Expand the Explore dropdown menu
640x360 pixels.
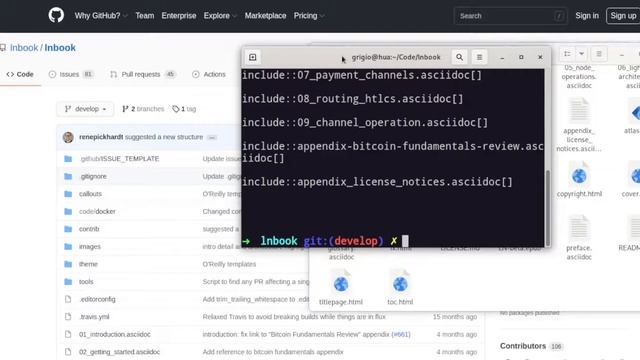[220, 16]
